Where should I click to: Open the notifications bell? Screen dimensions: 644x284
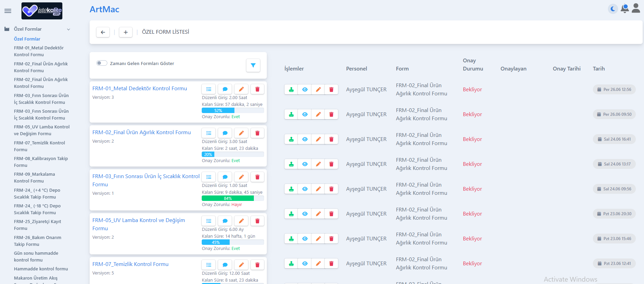(625, 9)
